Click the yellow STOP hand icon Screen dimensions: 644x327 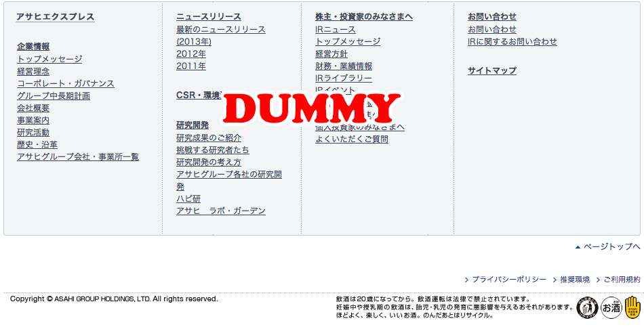[x=632, y=307]
